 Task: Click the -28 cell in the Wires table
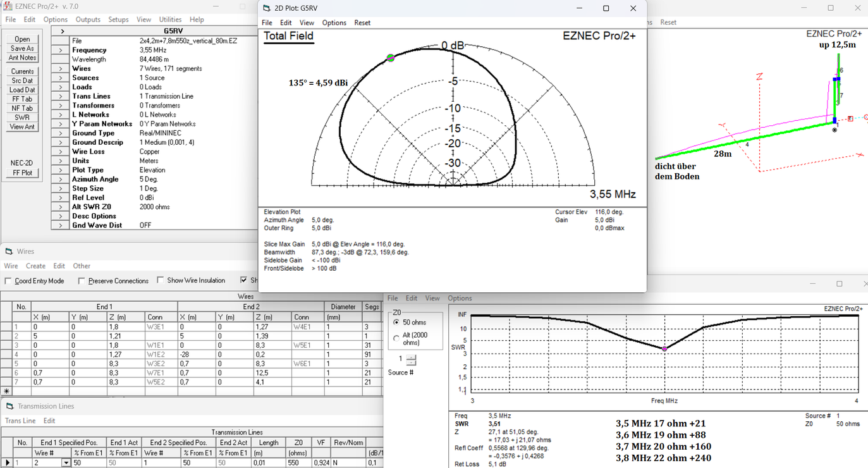coord(196,354)
